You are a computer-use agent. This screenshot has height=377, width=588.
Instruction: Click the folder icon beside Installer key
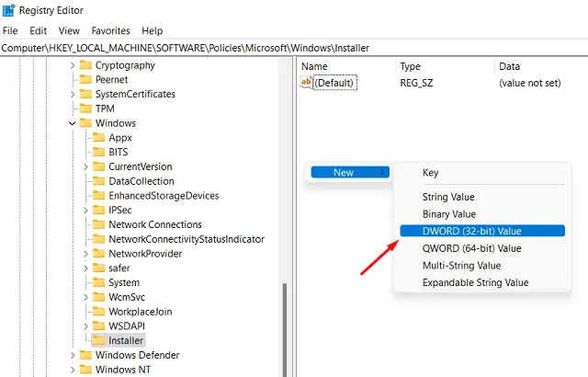(x=98, y=340)
